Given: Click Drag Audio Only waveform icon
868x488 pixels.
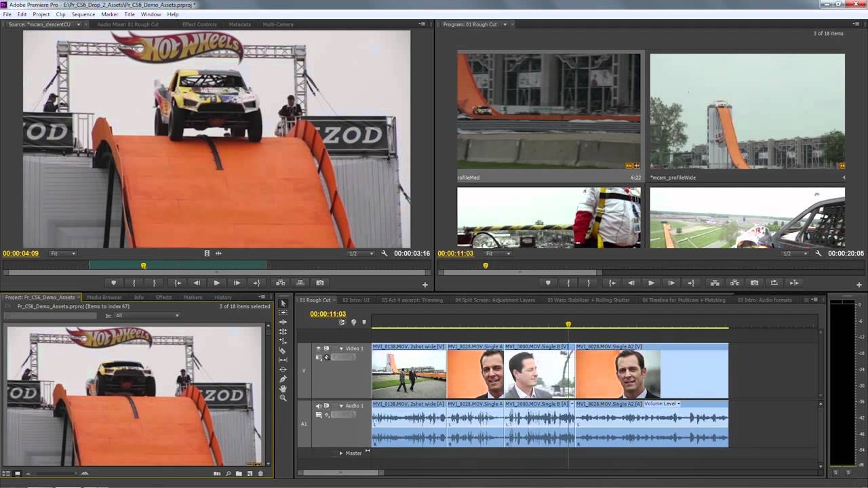Looking at the screenshot, I should pyautogui.click(x=218, y=253).
